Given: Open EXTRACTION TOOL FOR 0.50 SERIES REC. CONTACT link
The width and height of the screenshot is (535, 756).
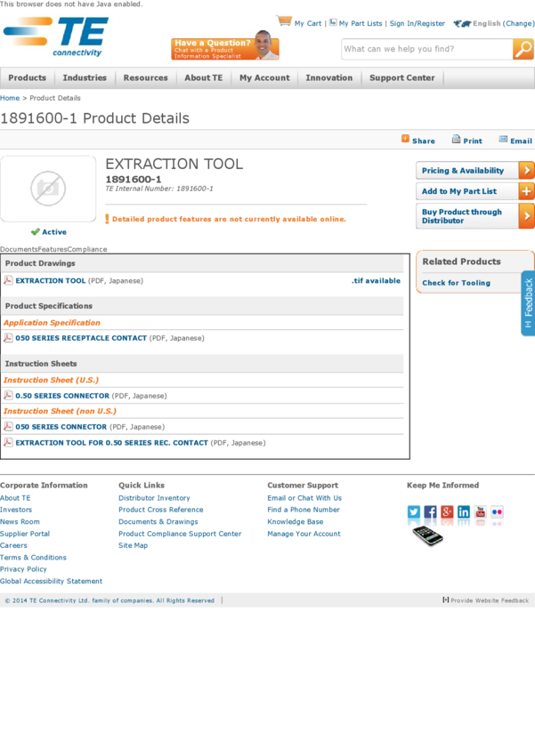Looking at the screenshot, I should [112, 443].
